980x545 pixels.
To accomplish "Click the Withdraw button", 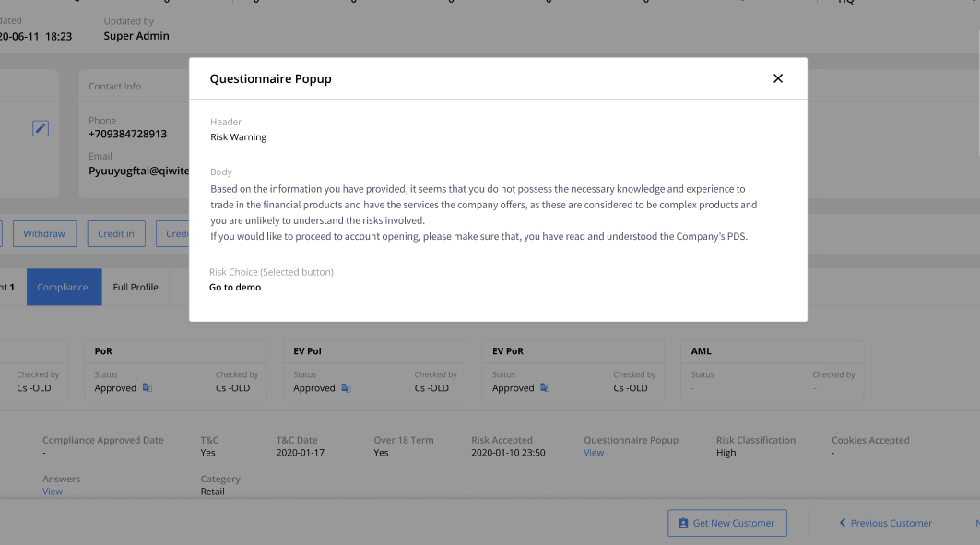I will [x=44, y=233].
